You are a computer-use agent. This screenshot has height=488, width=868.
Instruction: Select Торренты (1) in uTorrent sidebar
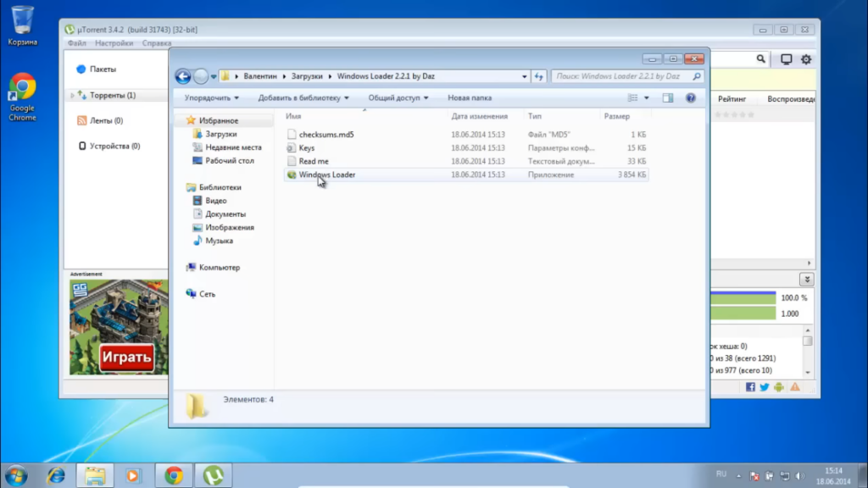click(x=113, y=95)
